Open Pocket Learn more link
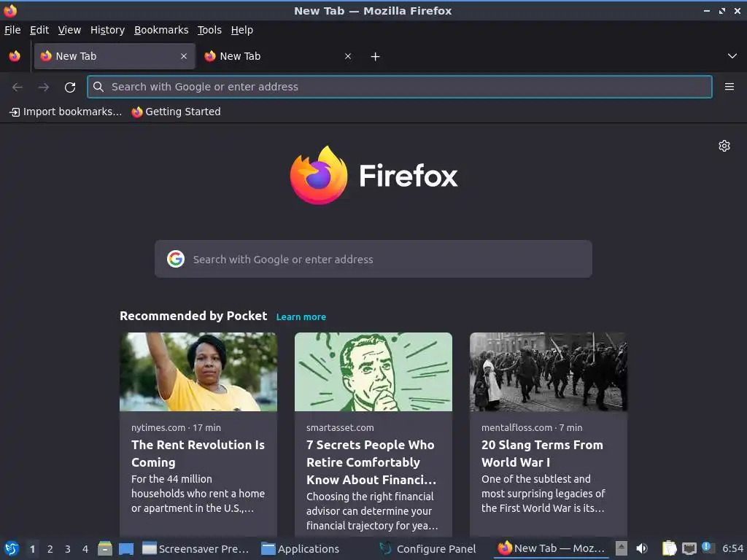This screenshot has height=560, width=747. tap(301, 317)
